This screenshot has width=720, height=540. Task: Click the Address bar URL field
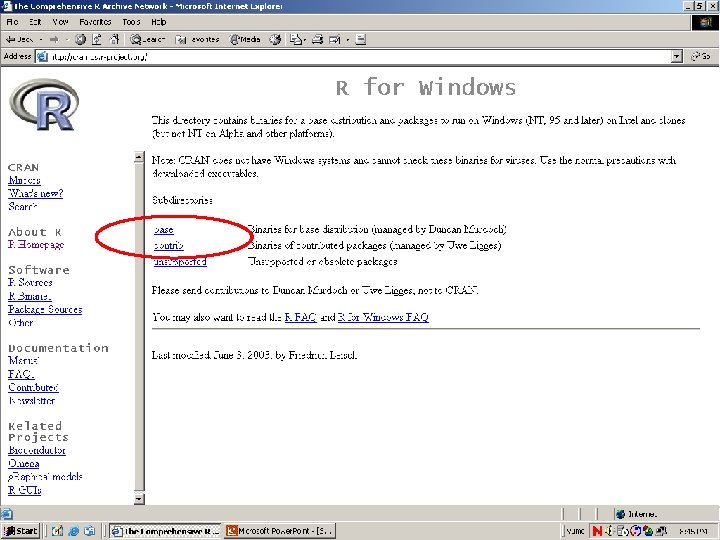354,56
